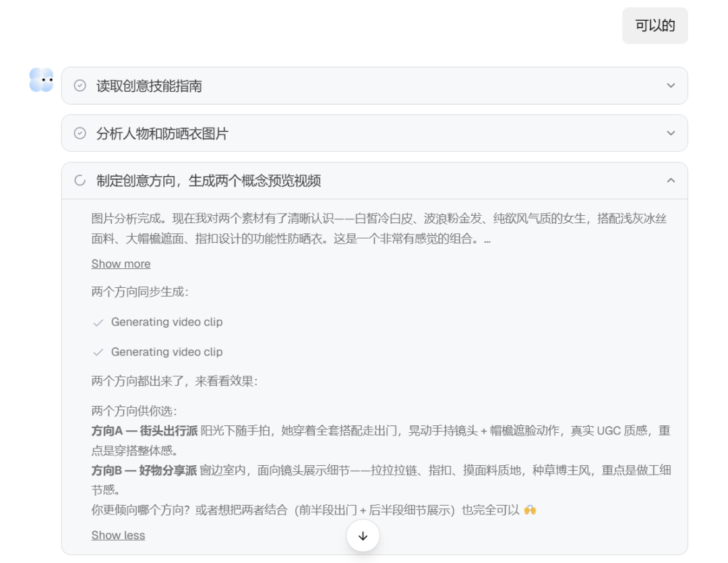Expand the 分析人物和防晒衣图片 panel
The image size is (728, 563).
(669, 134)
